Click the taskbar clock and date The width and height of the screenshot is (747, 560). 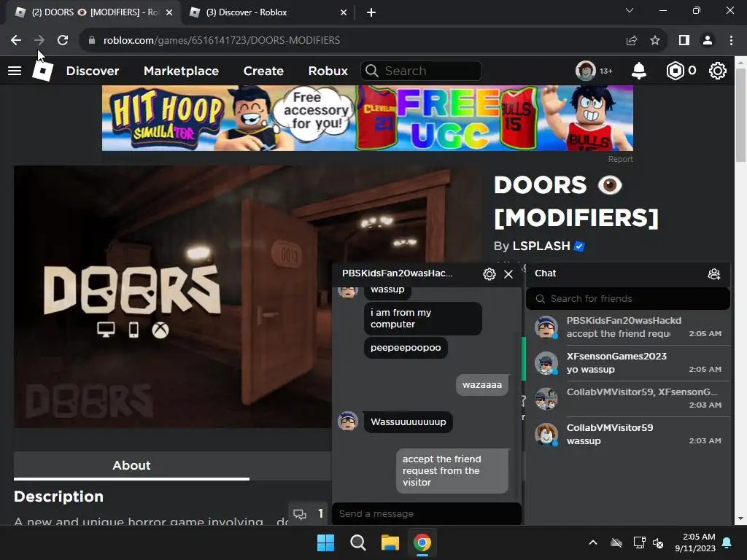click(x=694, y=542)
